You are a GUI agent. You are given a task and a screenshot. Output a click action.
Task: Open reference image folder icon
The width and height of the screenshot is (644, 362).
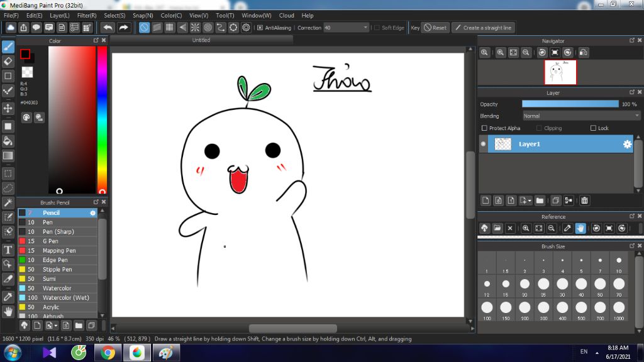coord(497,228)
